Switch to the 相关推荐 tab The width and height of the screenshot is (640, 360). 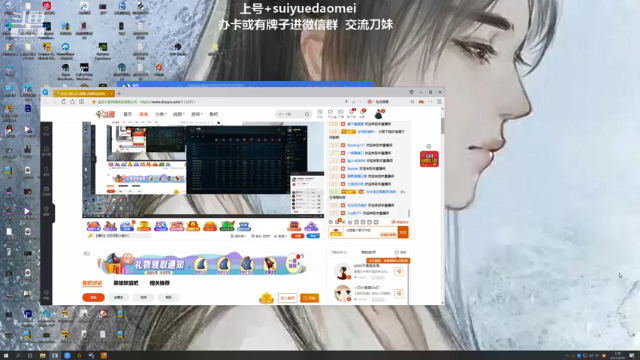point(160,283)
